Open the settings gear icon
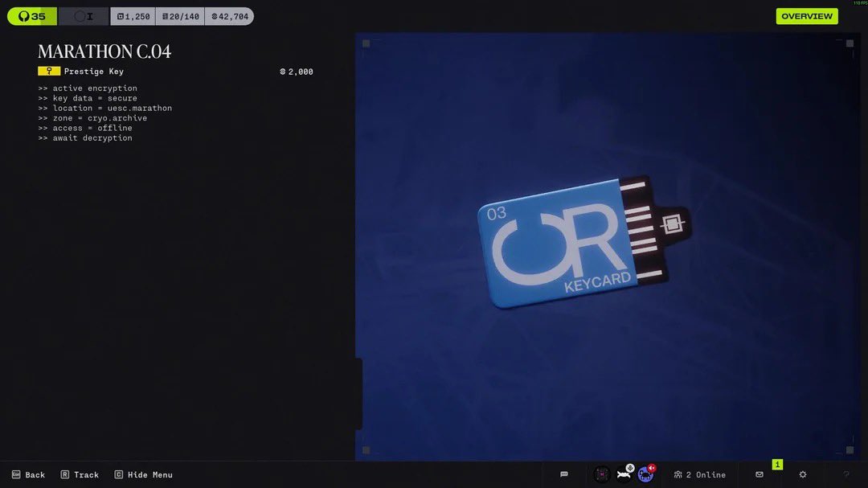 click(x=803, y=474)
